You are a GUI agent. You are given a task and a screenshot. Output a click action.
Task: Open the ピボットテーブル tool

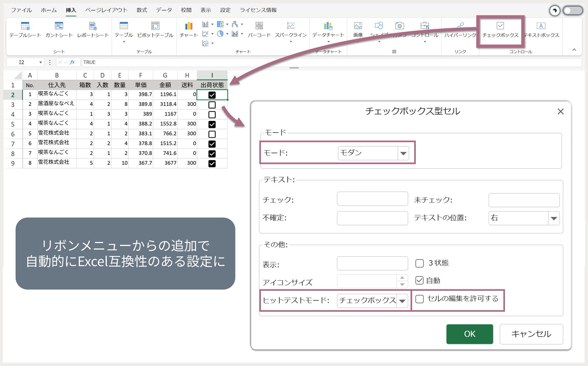[x=155, y=30]
